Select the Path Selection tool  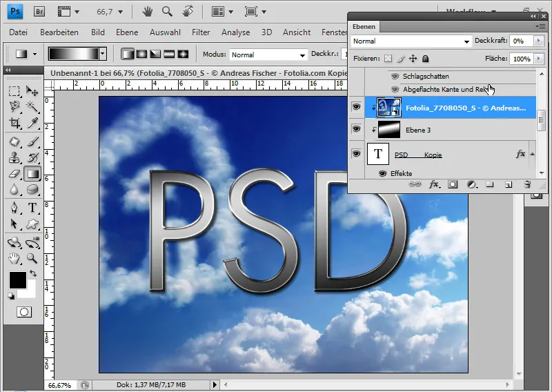14,224
